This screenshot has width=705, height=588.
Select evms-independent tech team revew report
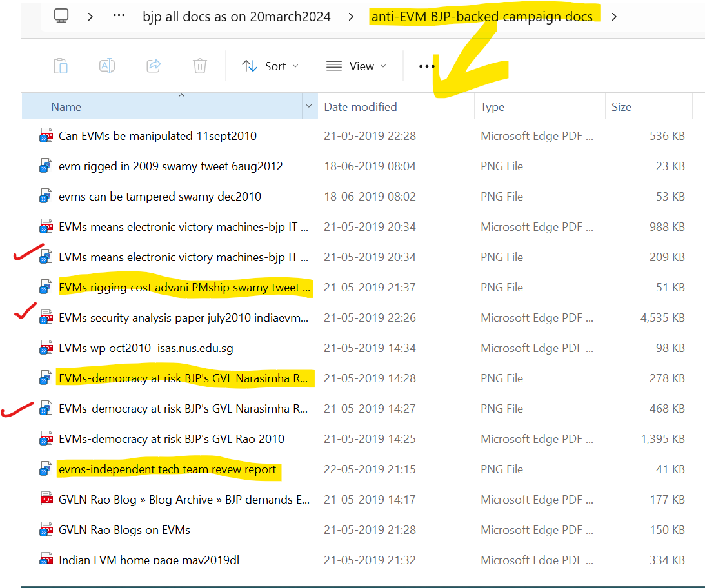(x=167, y=469)
